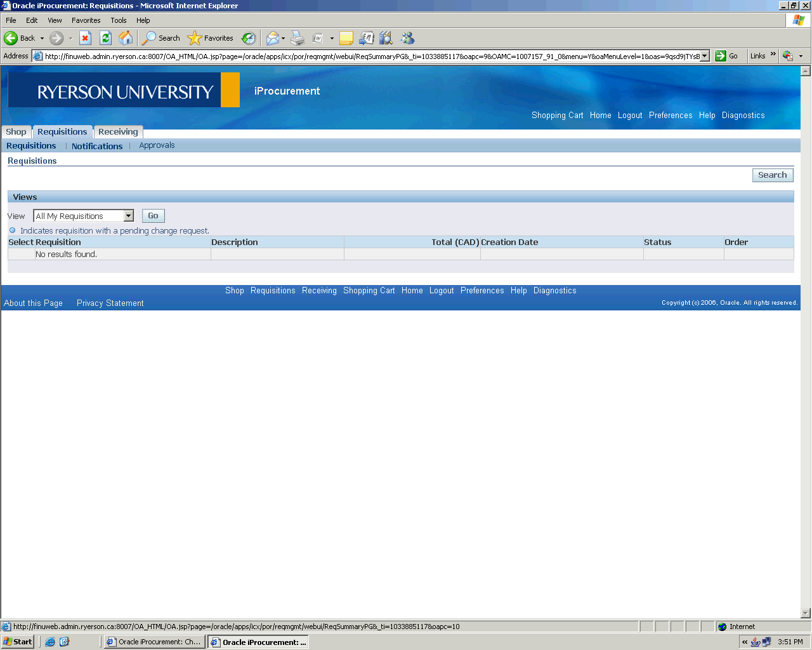Click the browser Back arrow icon
Image resolution: width=812 pixels, height=650 pixels.
11,38
